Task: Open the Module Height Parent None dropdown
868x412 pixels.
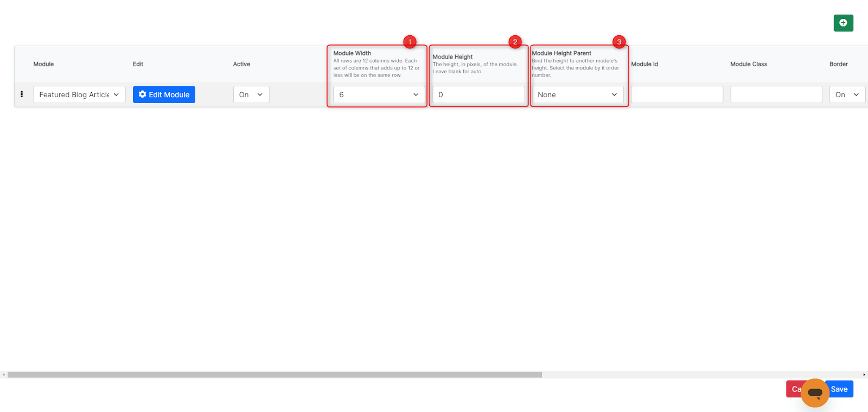Action: click(x=577, y=94)
